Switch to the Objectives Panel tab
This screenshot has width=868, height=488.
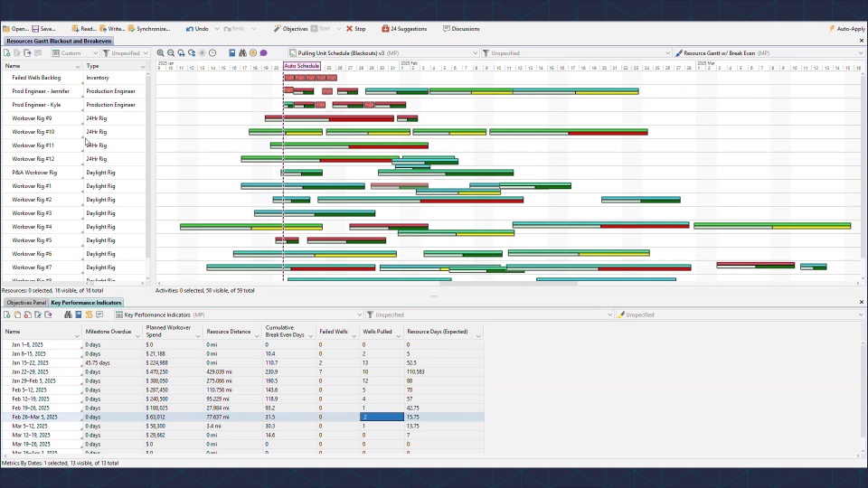point(26,303)
